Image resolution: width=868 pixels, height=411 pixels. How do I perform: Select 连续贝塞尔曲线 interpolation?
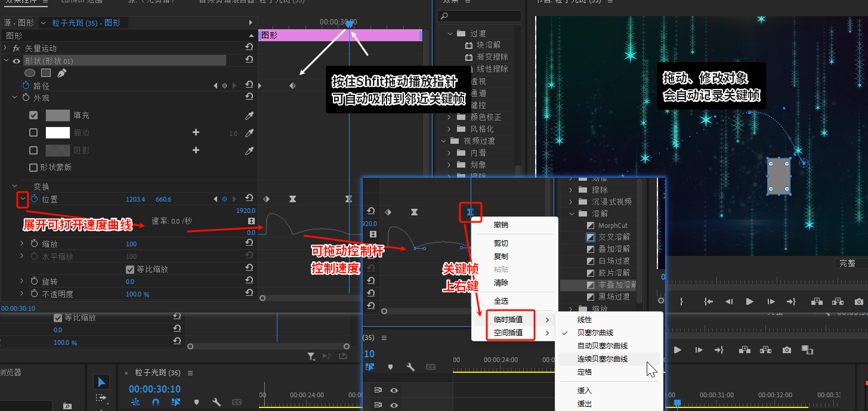point(603,359)
